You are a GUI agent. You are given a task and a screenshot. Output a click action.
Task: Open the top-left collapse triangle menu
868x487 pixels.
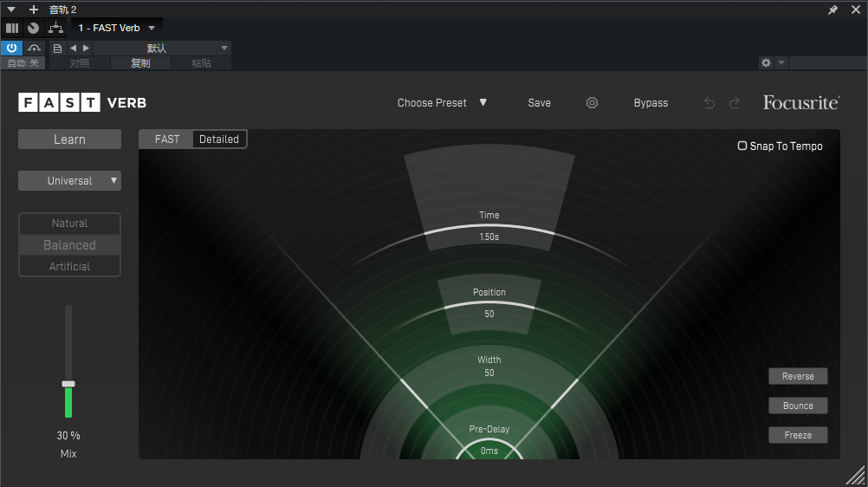[11, 10]
